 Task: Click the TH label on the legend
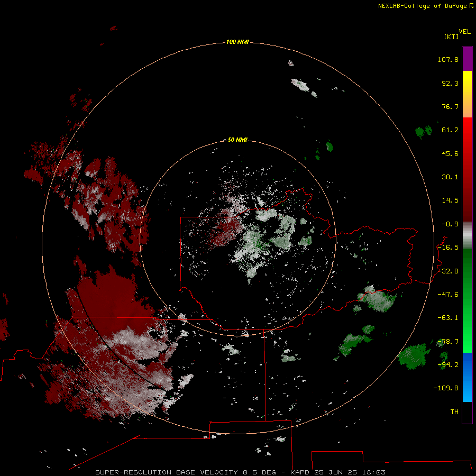[x=454, y=412]
